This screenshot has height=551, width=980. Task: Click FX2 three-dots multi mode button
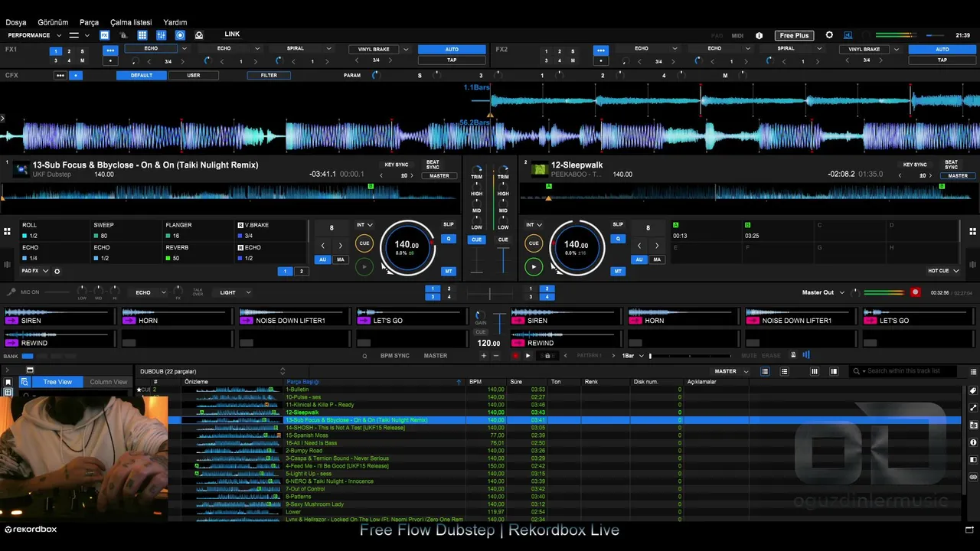coord(601,51)
